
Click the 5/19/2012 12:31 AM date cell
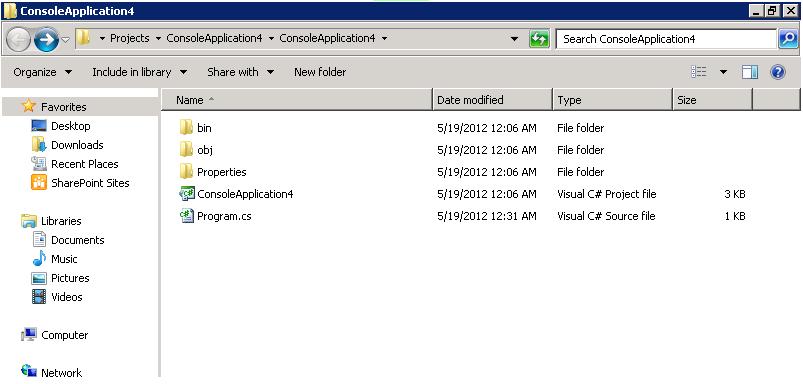[487, 216]
